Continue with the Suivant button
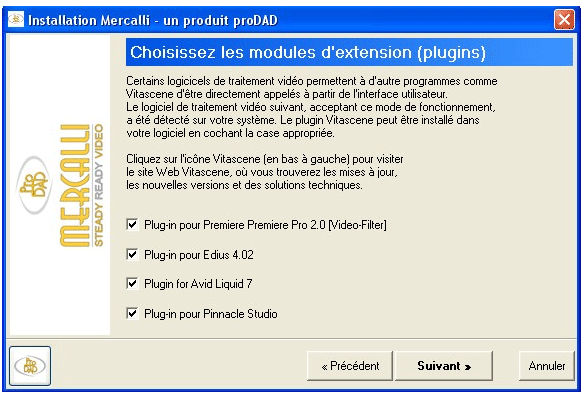Viewport: 586px width, 397px height. (444, 366)
